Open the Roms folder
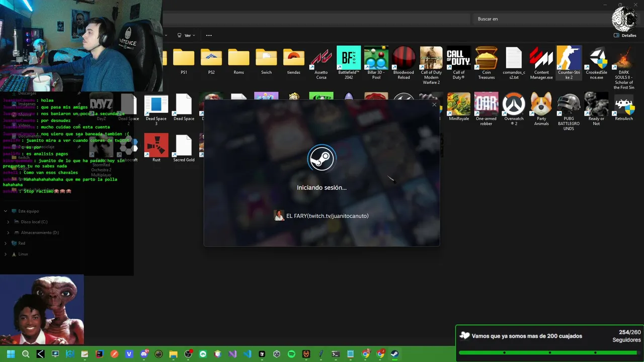This screenshot has height=362, width=644. tap(238, 61)
